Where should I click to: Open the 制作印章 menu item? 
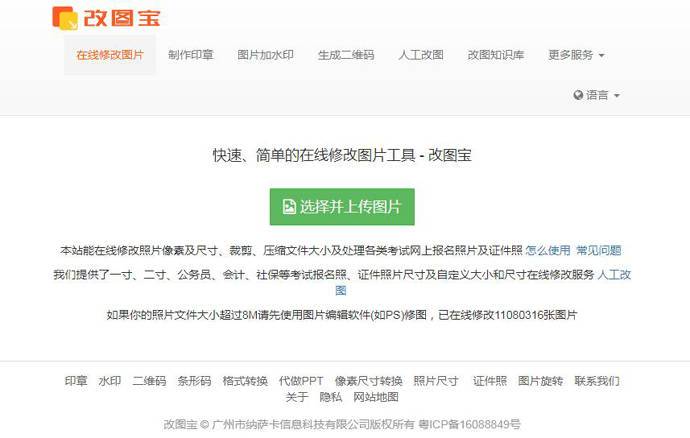point(191,55)
